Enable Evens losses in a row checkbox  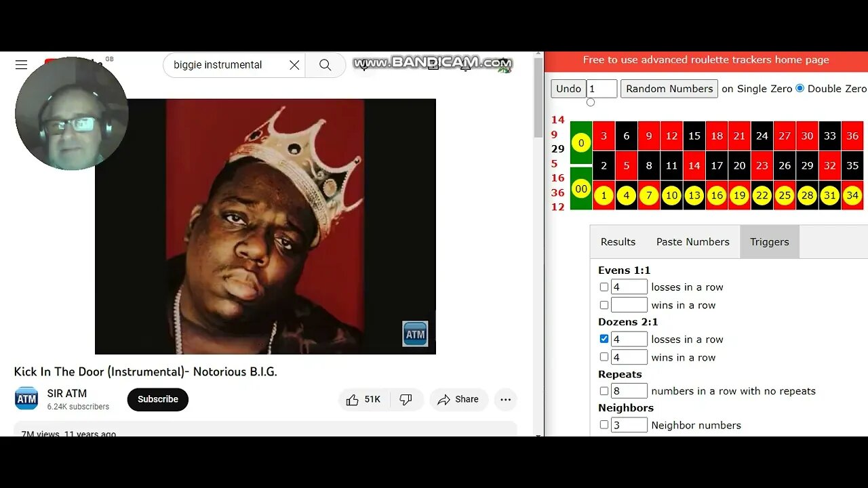click(x=604, y=287)
